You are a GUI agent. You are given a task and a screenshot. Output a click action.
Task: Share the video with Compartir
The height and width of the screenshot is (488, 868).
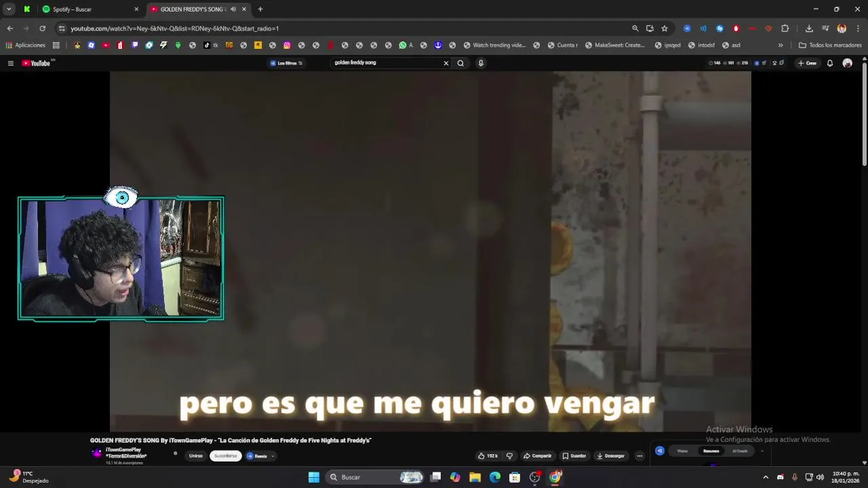click(537, 456)
